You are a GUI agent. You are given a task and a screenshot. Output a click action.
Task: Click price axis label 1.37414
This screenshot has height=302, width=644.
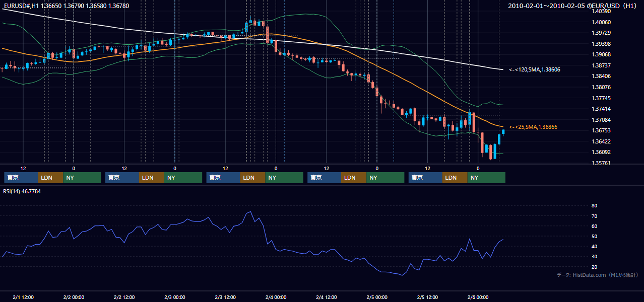(601, 109)
